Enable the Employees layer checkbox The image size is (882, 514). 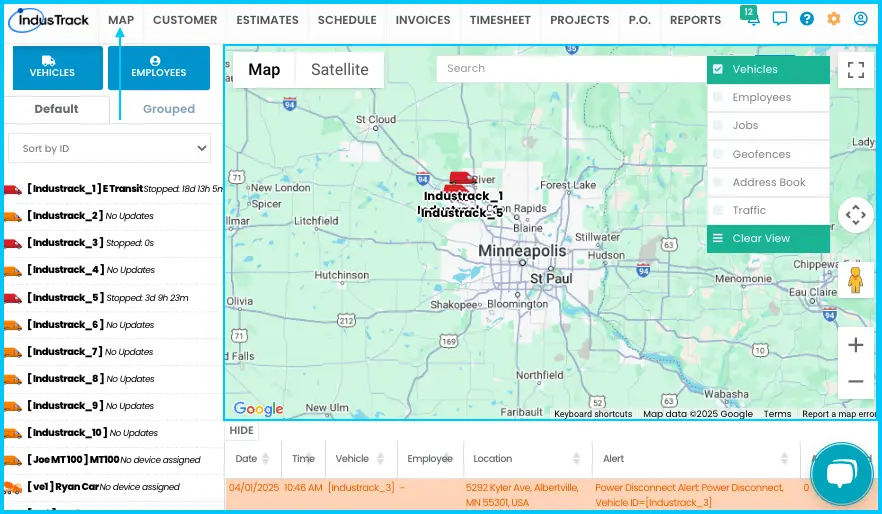click(718, 97)
